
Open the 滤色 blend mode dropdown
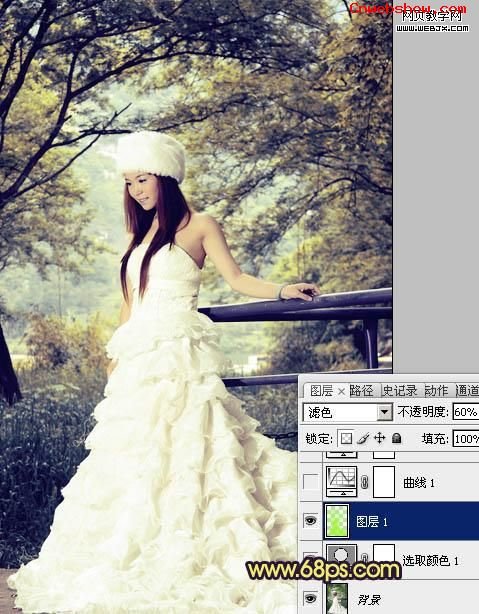347,412
